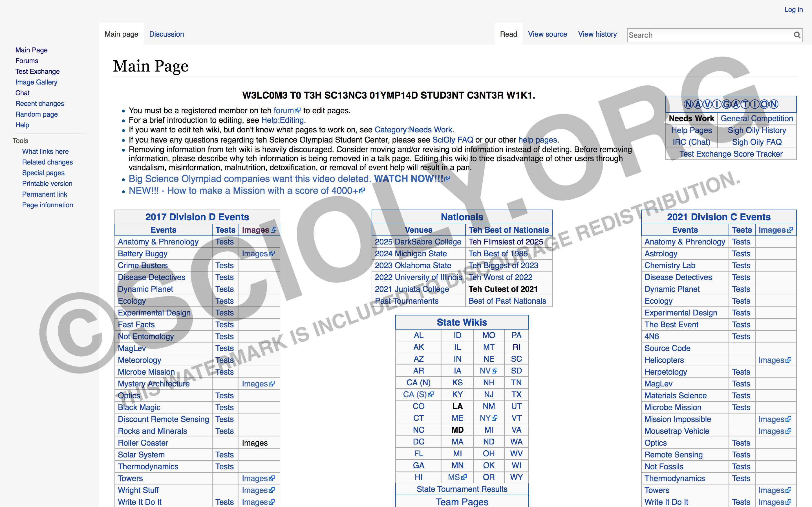This screenshot has width=812, height=507.
Task: Click the Log in link
Action: 793,9
